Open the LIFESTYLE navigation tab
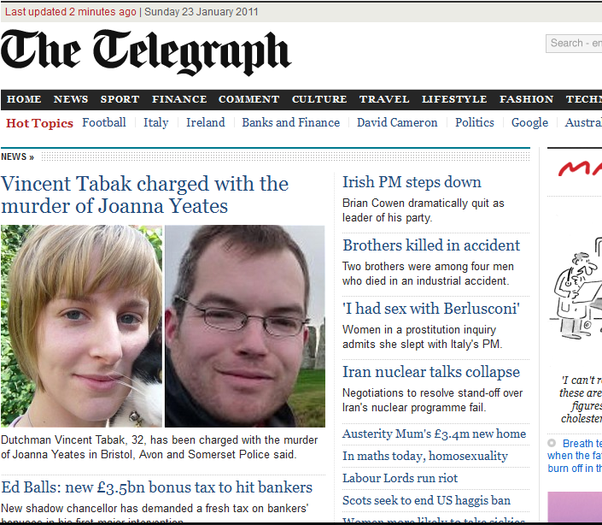 [x=454, y=99]
